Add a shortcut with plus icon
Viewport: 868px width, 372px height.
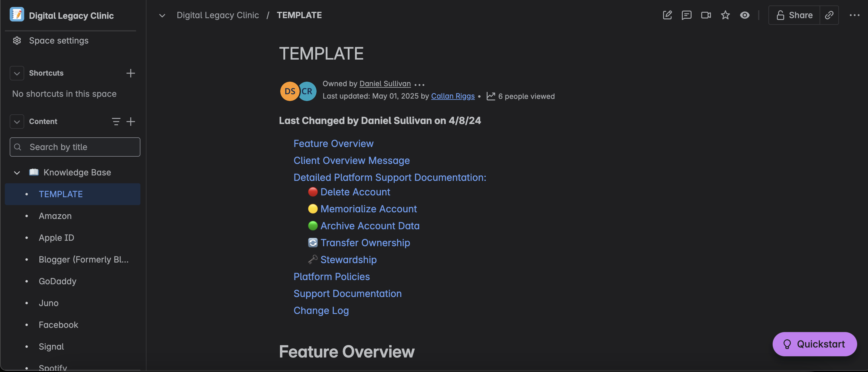click(130, 73)
